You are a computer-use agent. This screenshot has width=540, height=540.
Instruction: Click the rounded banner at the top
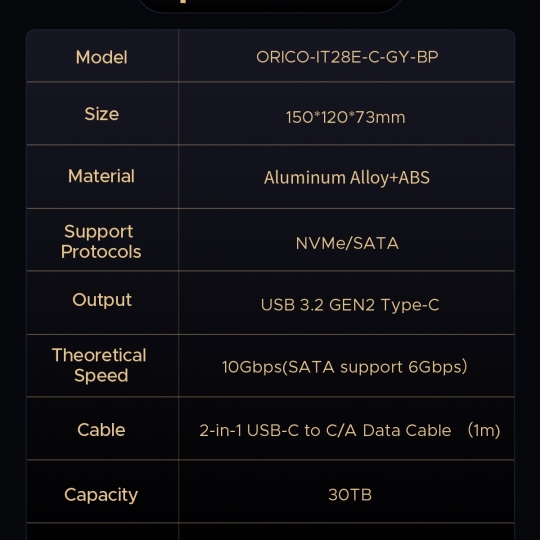point(270,6)
